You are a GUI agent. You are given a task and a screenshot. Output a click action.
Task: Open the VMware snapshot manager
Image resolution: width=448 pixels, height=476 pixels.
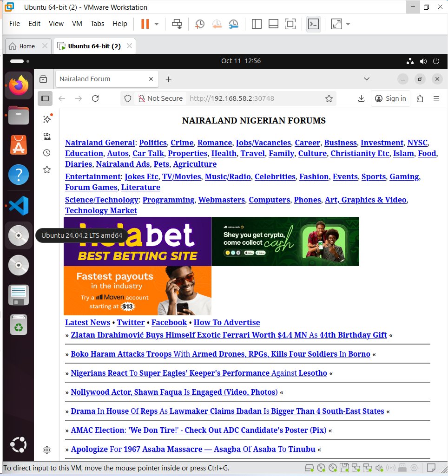click(234, 24)
